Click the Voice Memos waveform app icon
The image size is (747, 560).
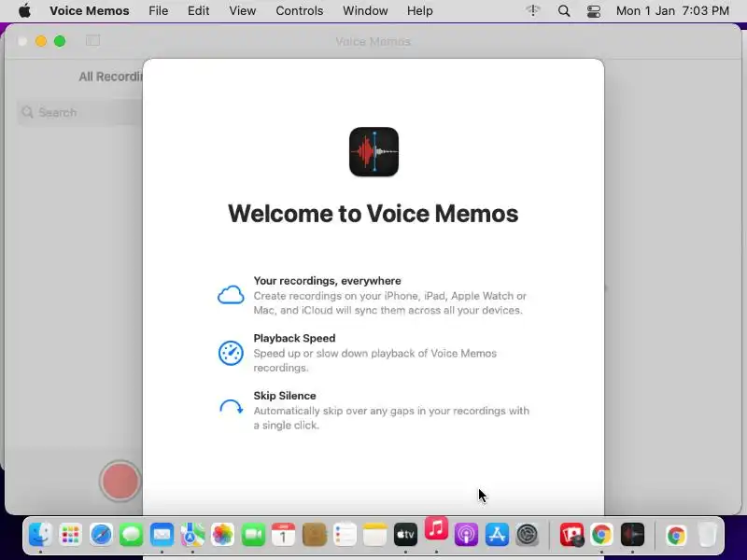click(x=373, y=152)
